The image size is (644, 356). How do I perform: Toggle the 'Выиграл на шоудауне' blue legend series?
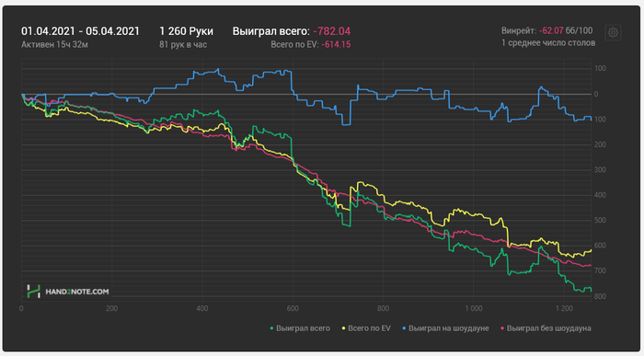tap(445, 328)
